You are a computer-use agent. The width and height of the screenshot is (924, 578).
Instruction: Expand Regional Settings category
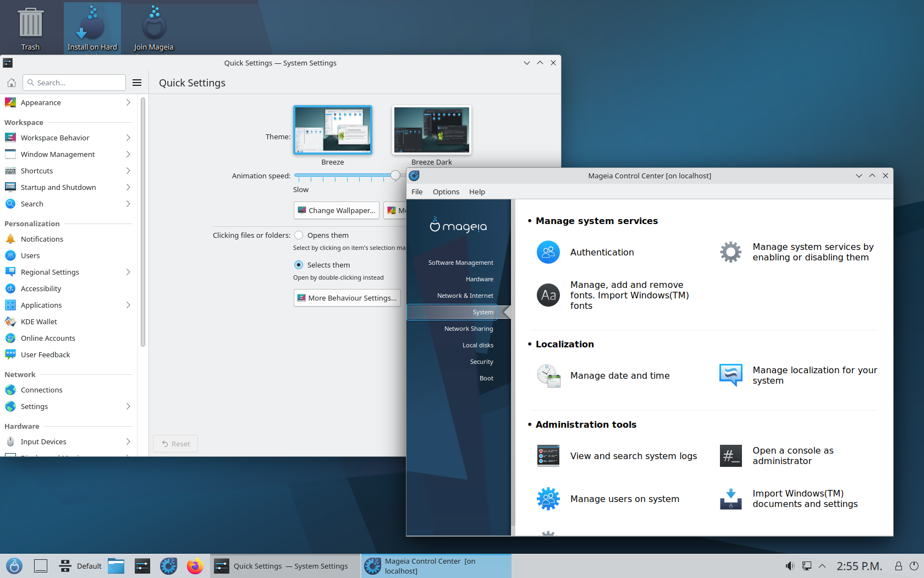click(68, 272)
